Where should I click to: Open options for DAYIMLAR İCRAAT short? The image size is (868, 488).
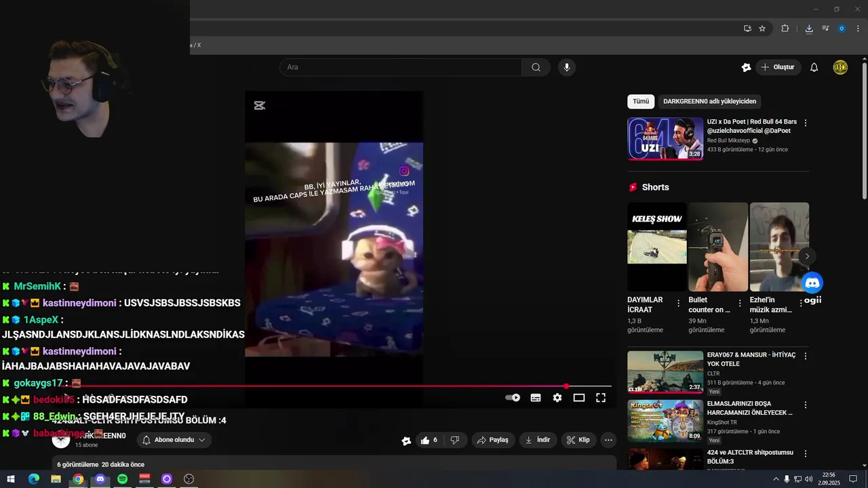pos(678,304)
